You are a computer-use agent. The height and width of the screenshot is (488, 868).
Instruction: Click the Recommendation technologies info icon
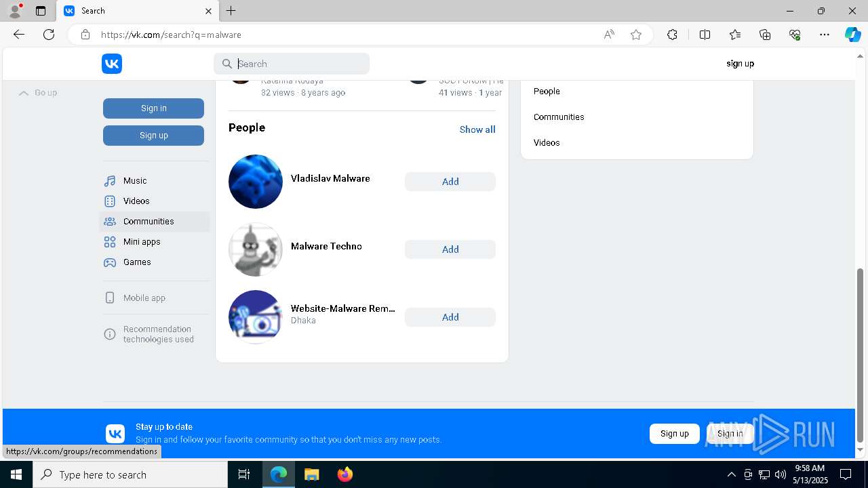(110, 334)
